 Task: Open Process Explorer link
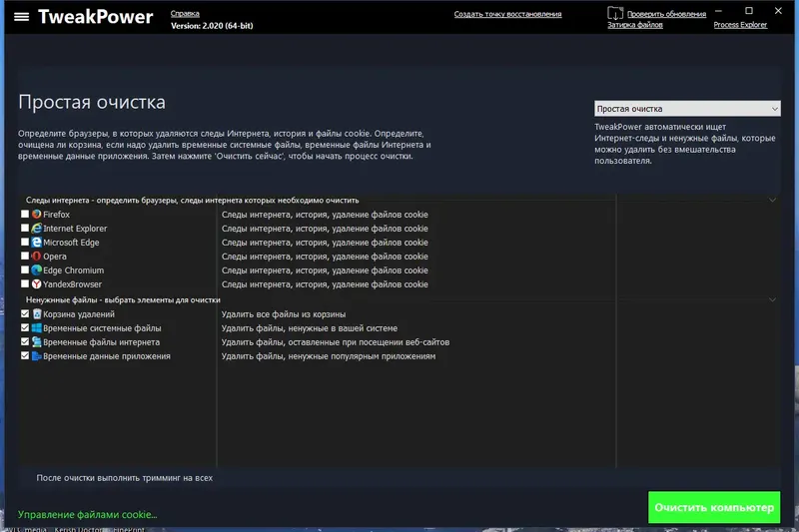[740, 25]
